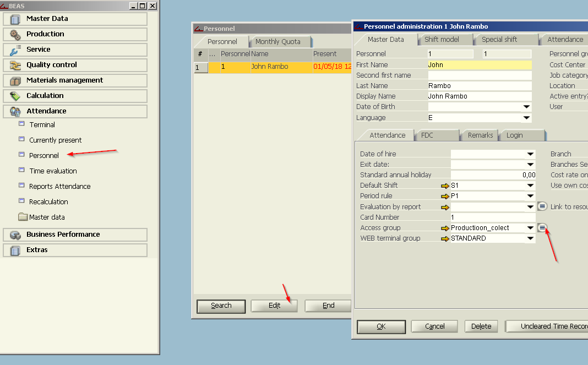Viewport: 588px width, 365px height.
Task: Open Time evaluation in Attendance menu
Action: point(53,171)
